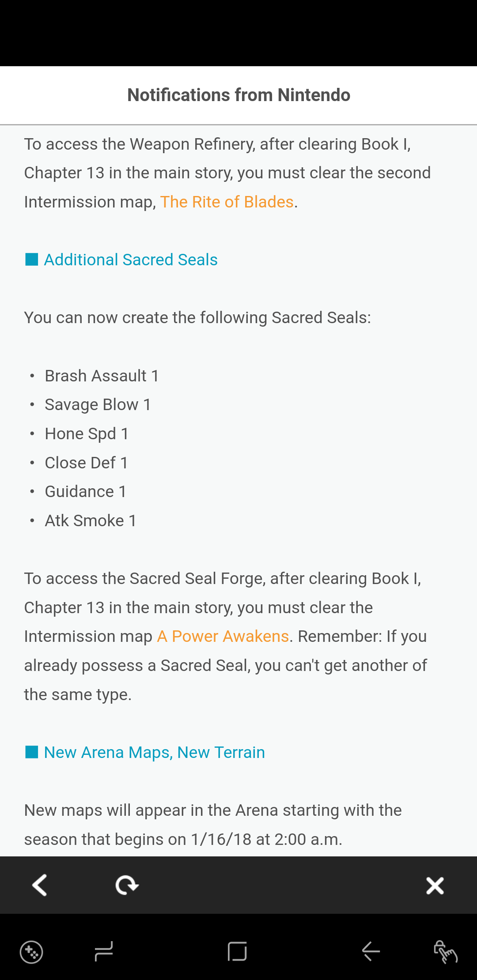Screen dimensions: 477x980
Task: Open the A Power Awakens link
Action: pos(223,636)
